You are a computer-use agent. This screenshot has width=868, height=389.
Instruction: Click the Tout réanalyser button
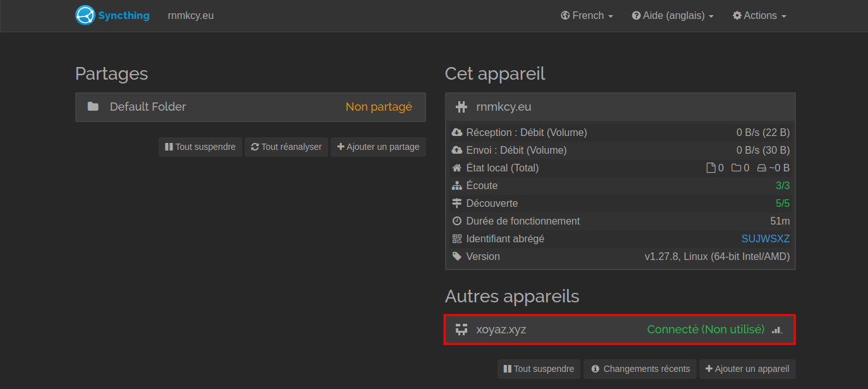point(286,147)
